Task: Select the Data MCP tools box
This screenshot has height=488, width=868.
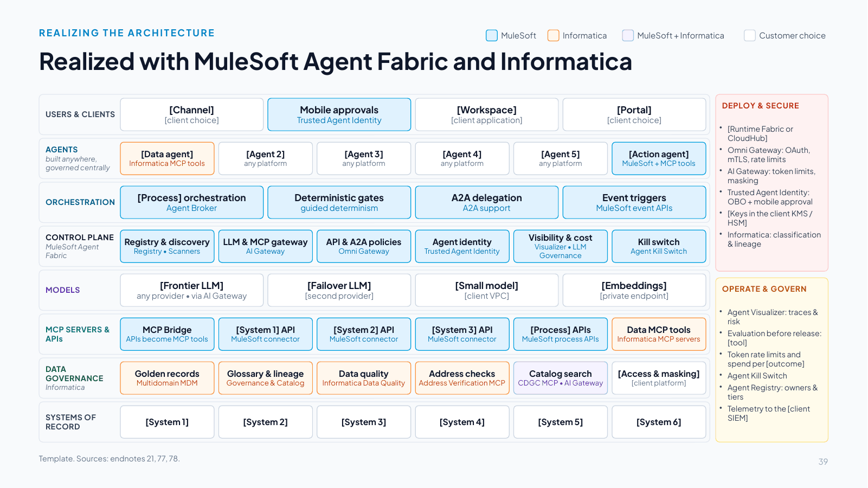Action: (x=659, y=334)
